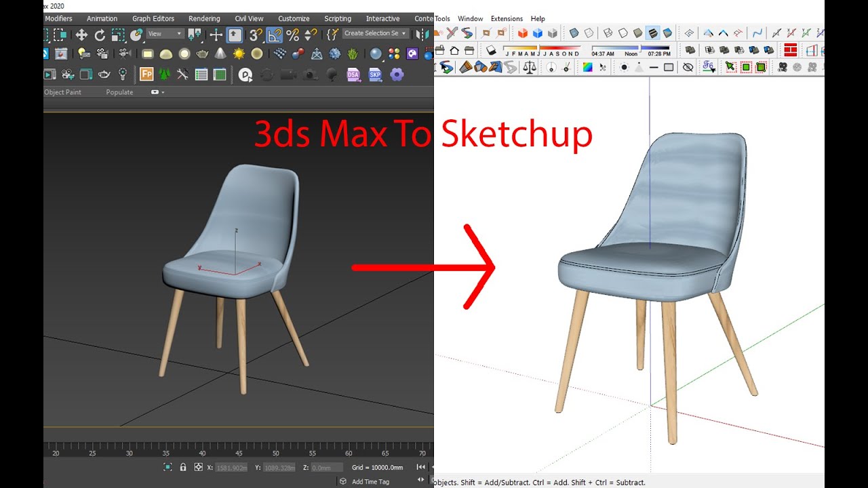Select SketchUp Wireframe face style

[608, 33]
